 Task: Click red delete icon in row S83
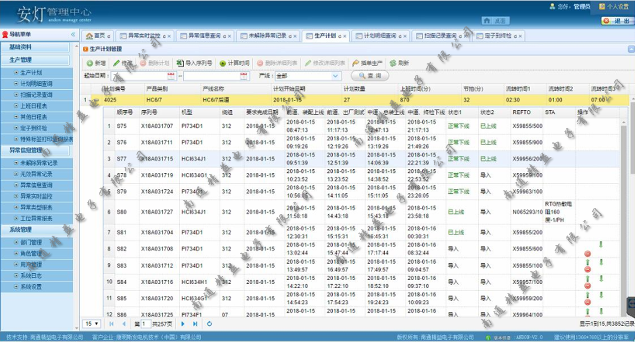(588, 269)
